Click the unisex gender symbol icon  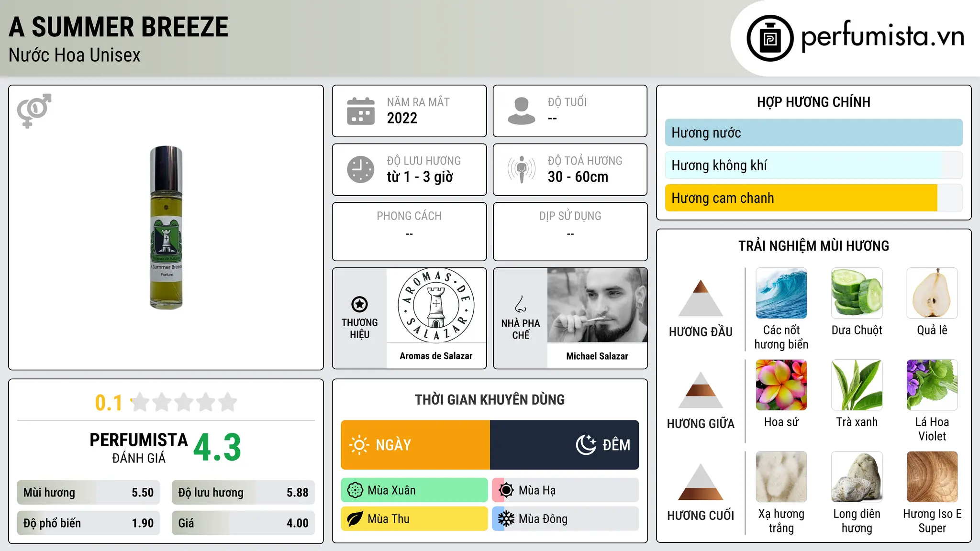pos(34,110)
